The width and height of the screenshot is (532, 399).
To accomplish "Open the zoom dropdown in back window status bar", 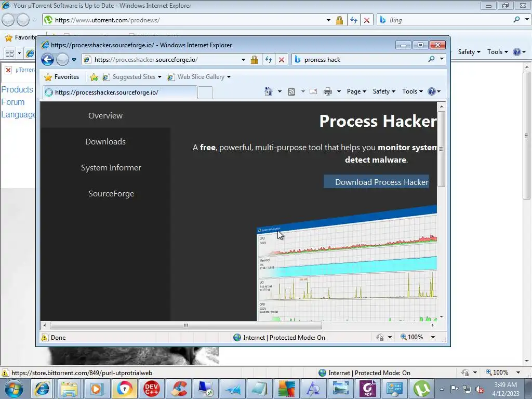I will pyautogui.click(x=518, y=373).
